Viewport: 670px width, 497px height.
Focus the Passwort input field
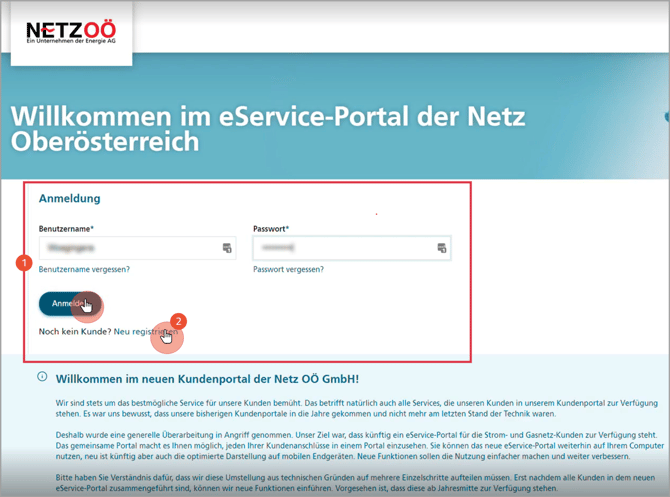pos(340,248)
